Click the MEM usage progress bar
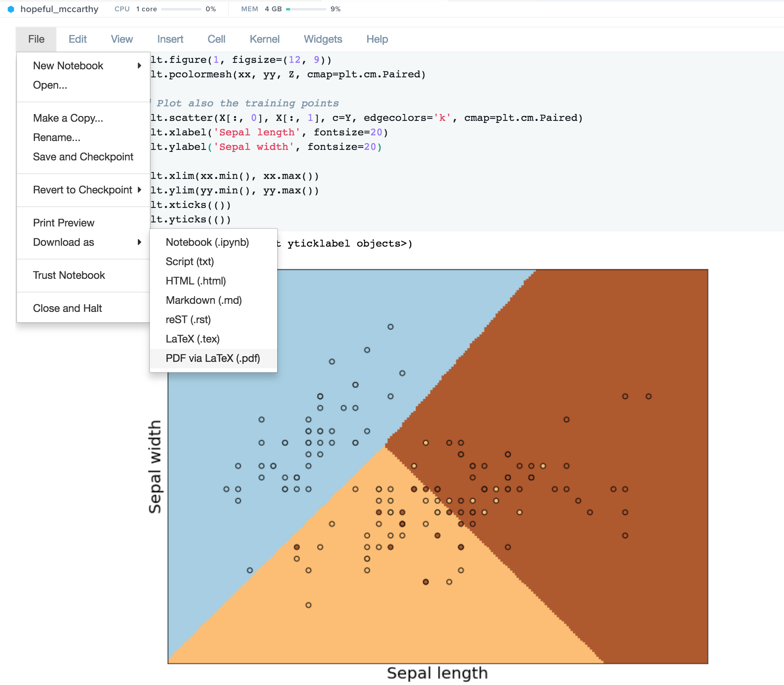 pyautogui.click(x=306, y=9)
